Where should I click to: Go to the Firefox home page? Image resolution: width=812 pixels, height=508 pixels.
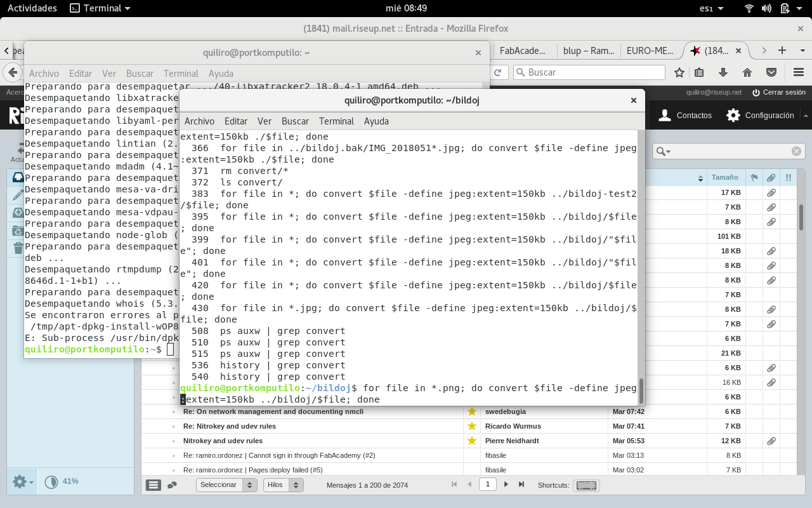pos(747,72)
